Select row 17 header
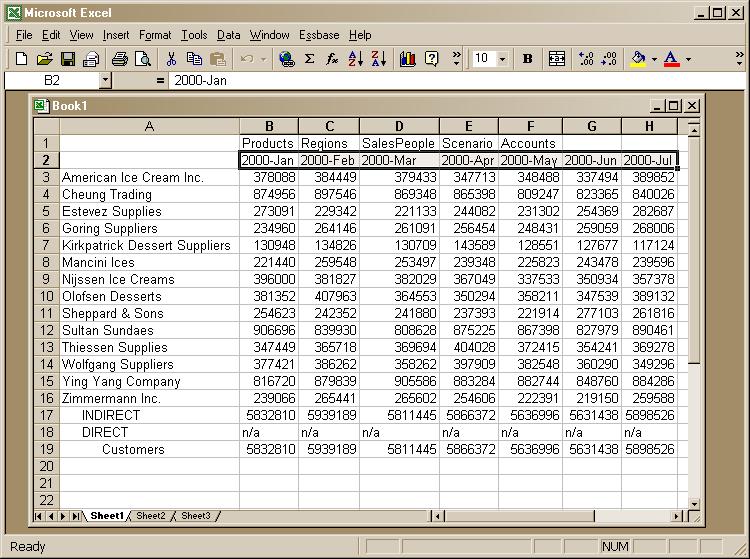This screenshot has height=559, width=750. 46,415
